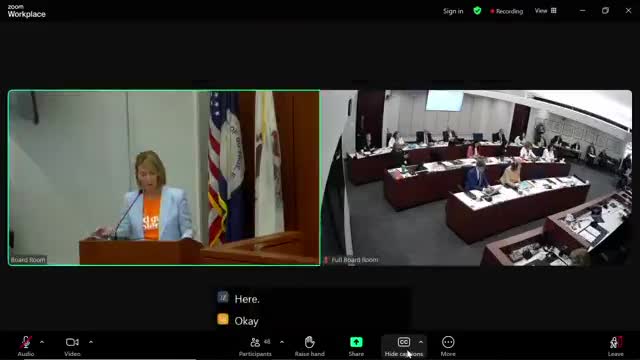Click the Recording indicator
This screenshot has height=360, width=640.
pos(507,11)
